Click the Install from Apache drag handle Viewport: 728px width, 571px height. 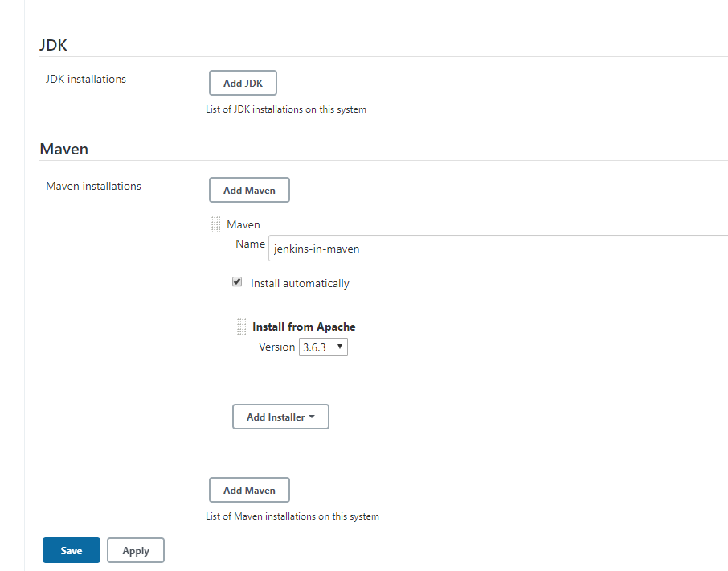coord(241,327)
